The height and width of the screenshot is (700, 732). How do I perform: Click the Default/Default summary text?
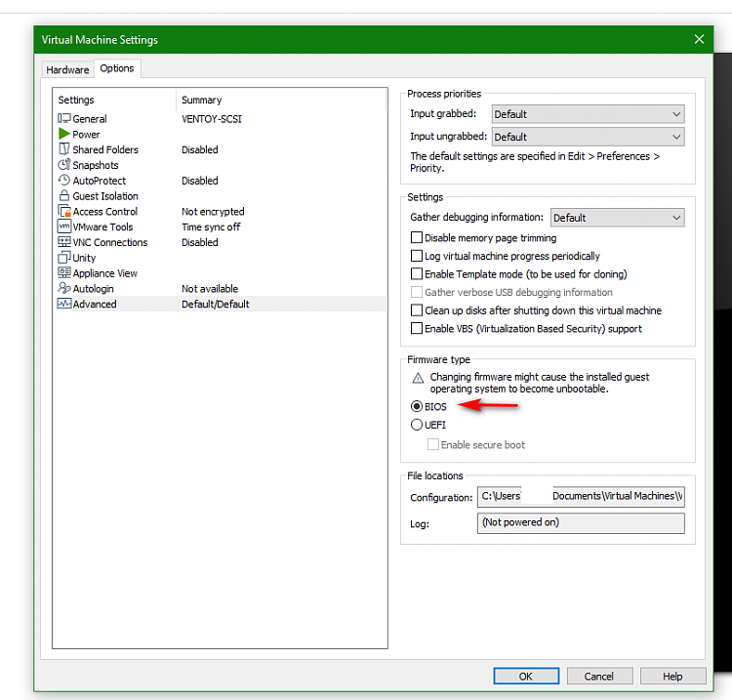point(216,304)
